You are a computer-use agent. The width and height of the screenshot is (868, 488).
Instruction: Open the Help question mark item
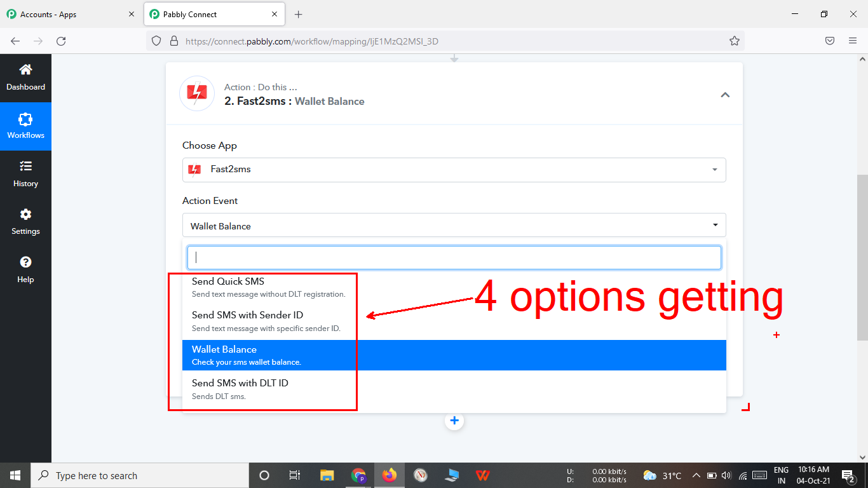click(25, 270)
